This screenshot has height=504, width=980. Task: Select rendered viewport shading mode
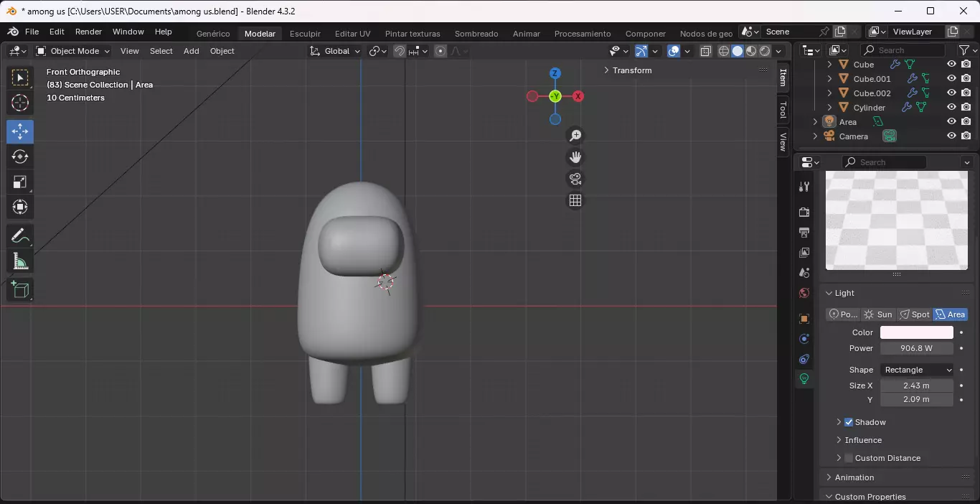[x=765, y=51]
